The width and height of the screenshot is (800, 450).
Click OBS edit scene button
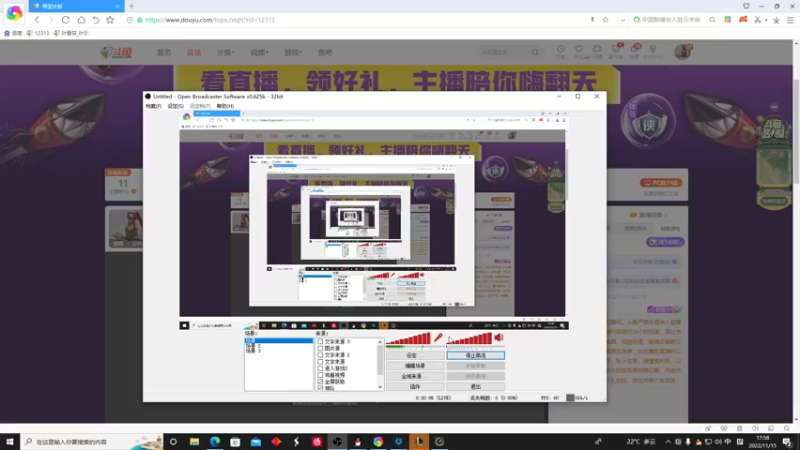(x=415, y=366)
